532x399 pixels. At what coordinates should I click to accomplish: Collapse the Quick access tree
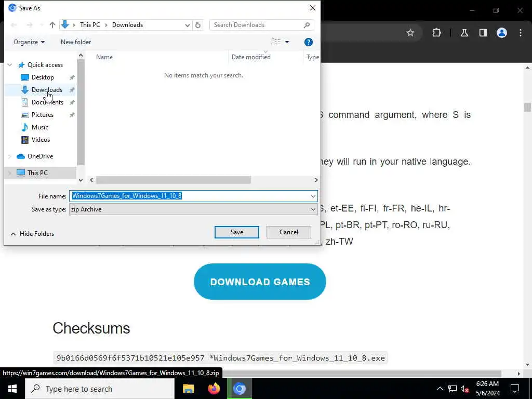tap(10, 65)
